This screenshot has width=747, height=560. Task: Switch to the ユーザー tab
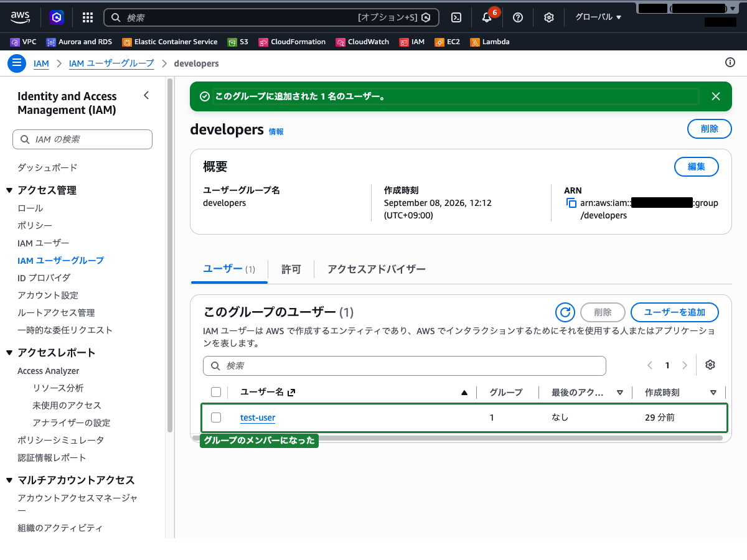pyautogui.click(x=229, y=269)
